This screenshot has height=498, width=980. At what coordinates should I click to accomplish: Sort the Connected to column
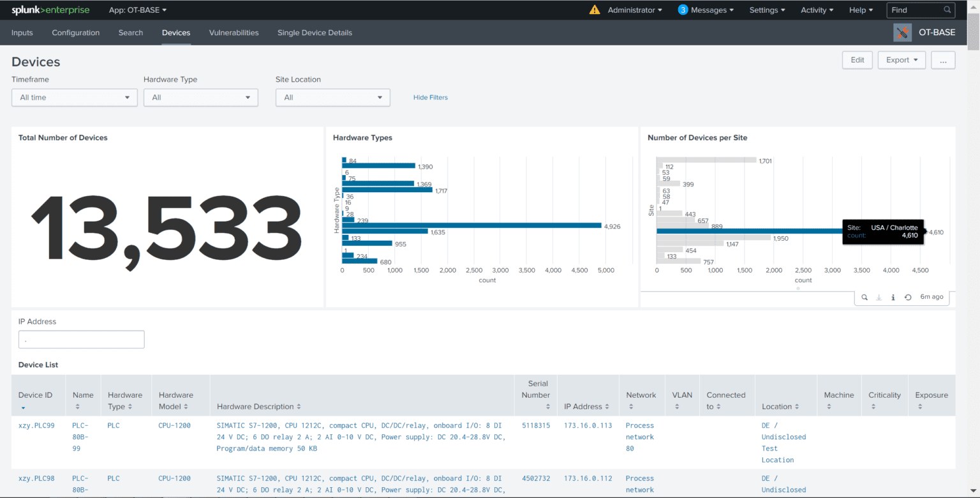click(x=718, y=407)
